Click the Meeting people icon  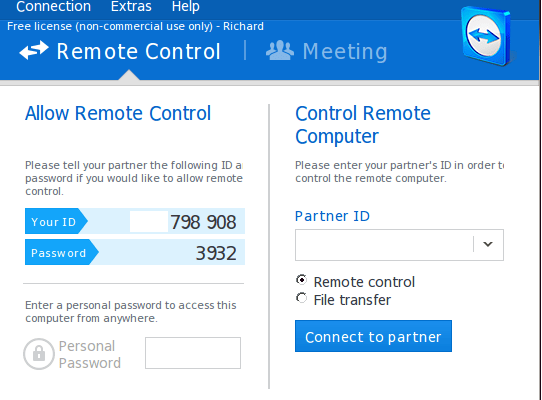[280, 50]
